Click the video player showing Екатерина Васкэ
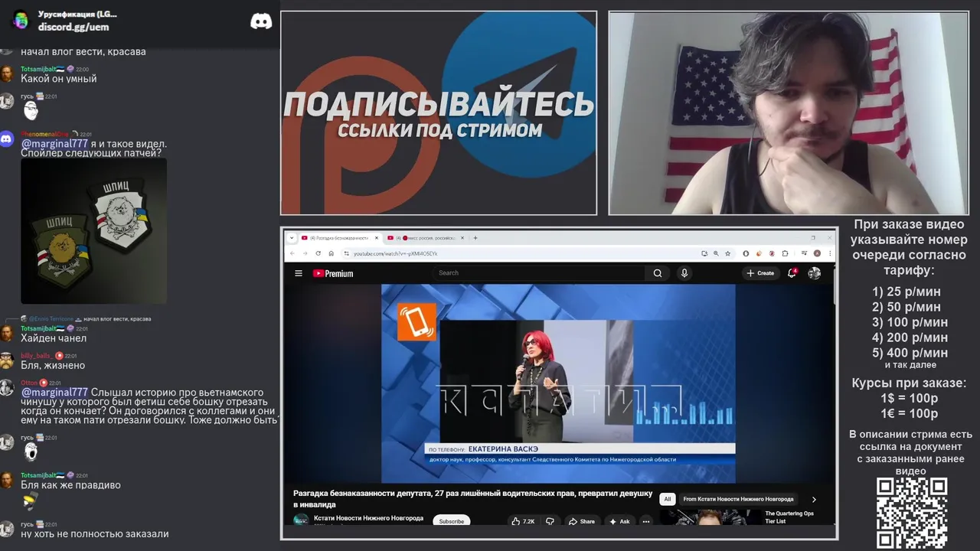Viewport: 980px width, 551px height. pos(558,383)
